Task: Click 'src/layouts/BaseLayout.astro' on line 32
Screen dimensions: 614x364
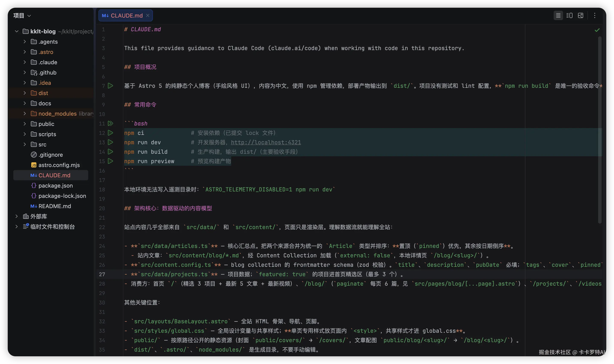Action: coord(181,321)
